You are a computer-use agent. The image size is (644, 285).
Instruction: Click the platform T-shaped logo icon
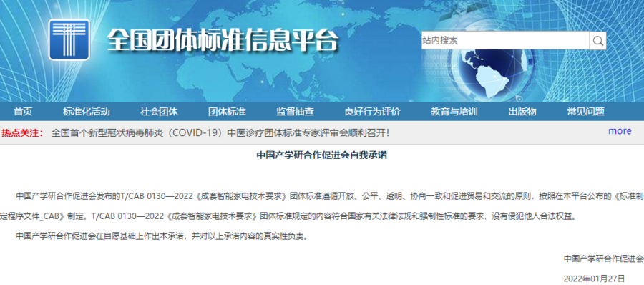pos(69,39)
